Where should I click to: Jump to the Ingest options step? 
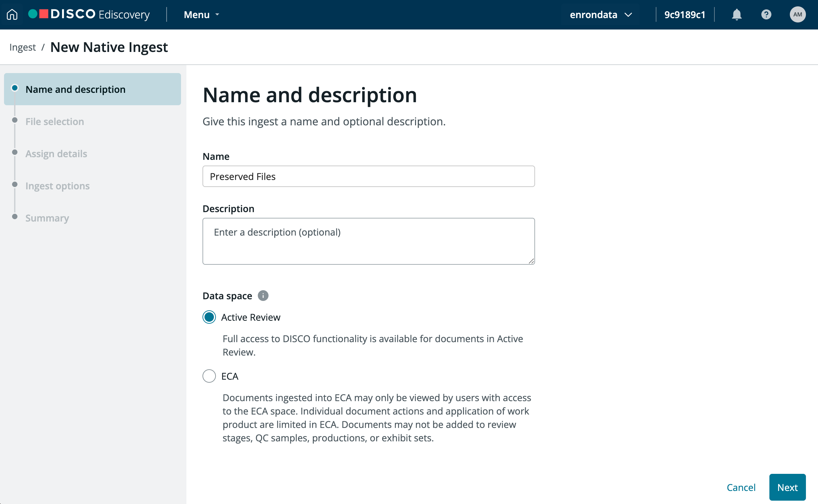[x=57, y=186]
